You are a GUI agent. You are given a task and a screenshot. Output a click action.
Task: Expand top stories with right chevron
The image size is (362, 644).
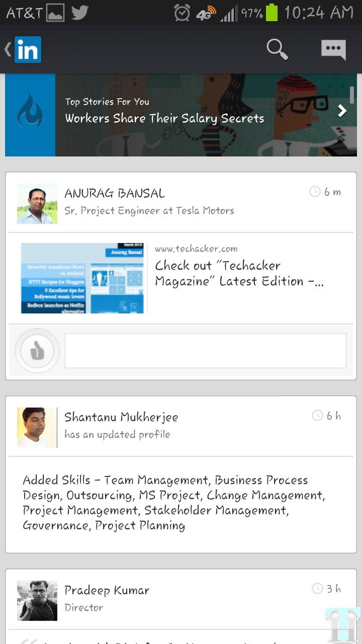click(x=342, y=111)
